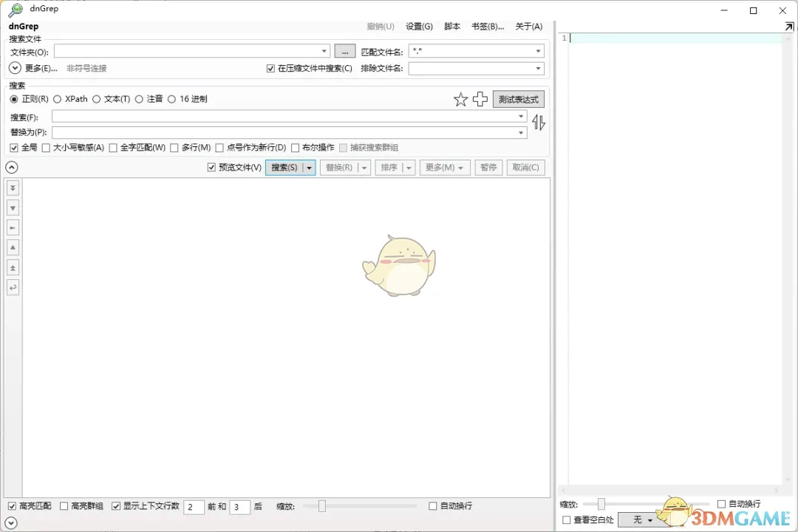Open the 书签(B) menu
Screen dimensions: 798x532
(x=488, y=26)
